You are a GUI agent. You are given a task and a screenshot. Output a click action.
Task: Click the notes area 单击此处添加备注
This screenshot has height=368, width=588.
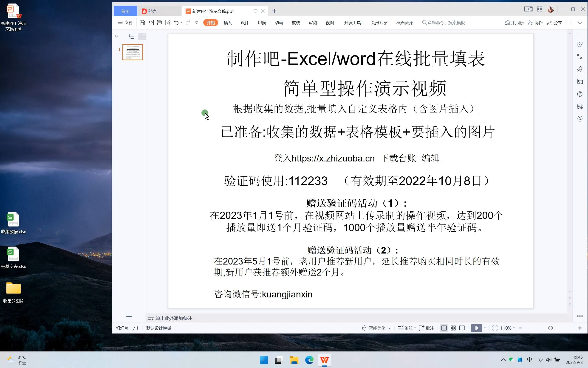point(174,318)
